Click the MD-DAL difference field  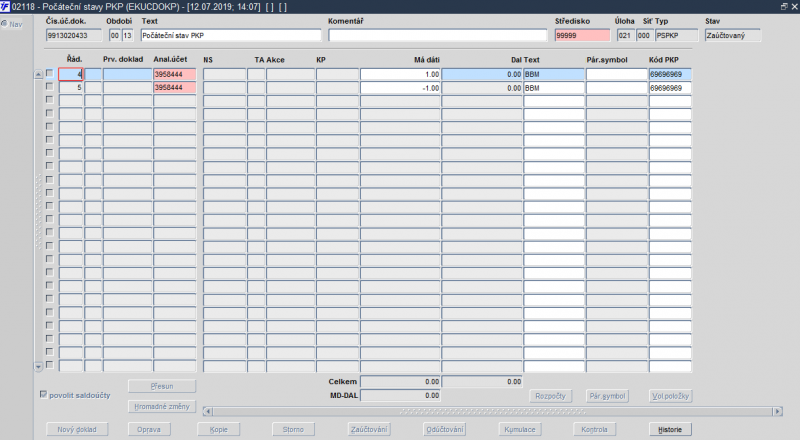(x=401, y=396)
